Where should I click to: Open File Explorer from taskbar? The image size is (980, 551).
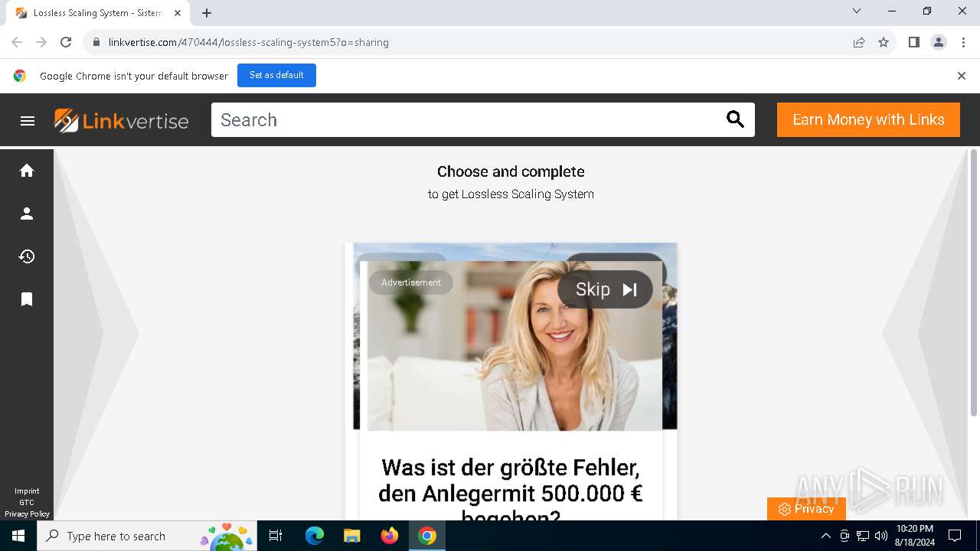[x=352, y=536]
